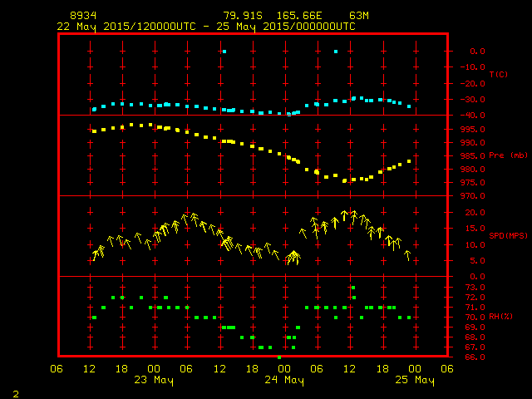532x399 pixels.
Task: Click the -10.0 temperature tick label
Action: point(473,67)
